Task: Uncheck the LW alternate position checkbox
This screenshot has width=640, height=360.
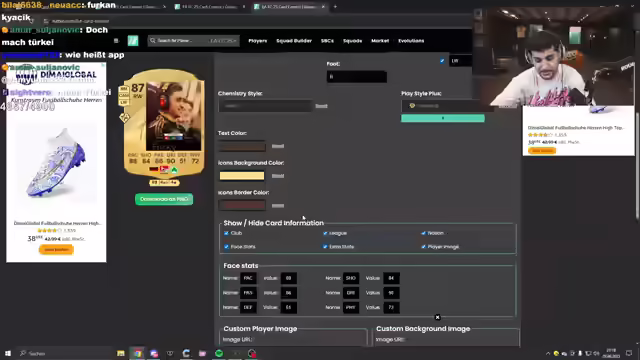Action: tap(442, 61)
